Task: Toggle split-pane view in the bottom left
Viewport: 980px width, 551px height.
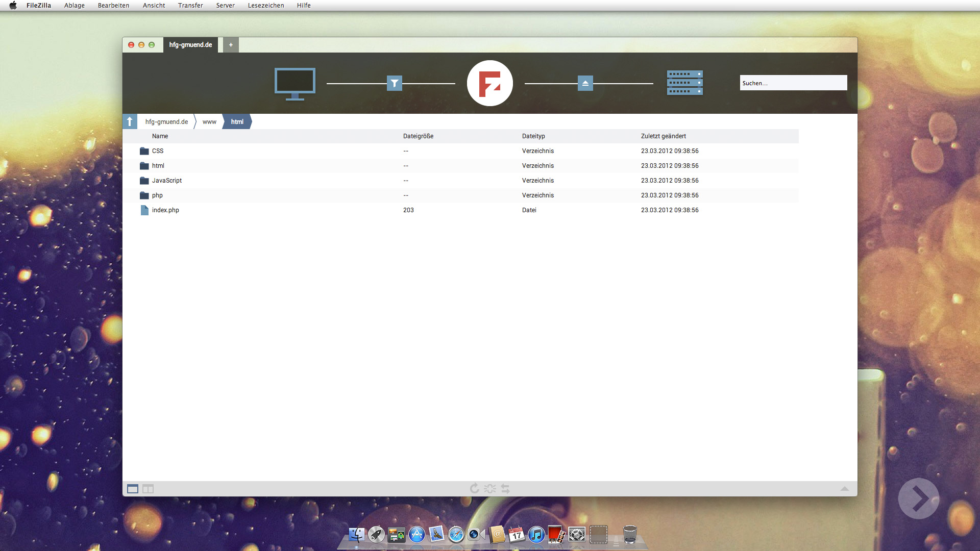Action: coord(148,489)
